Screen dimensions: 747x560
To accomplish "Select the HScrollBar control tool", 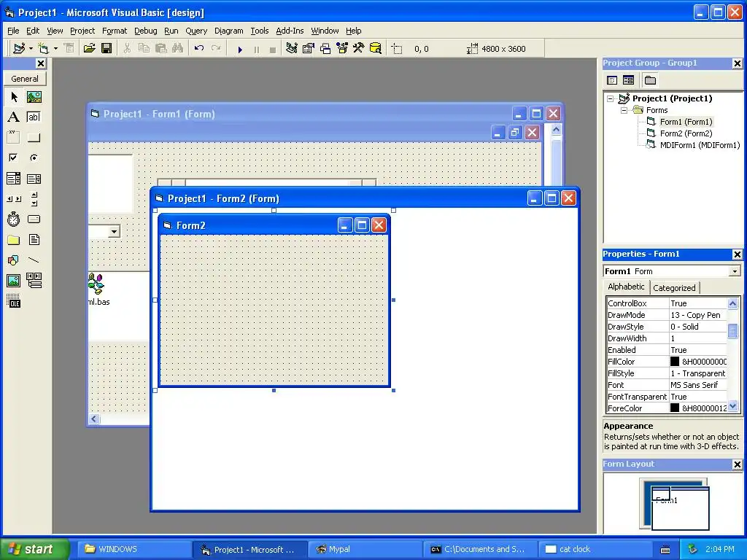I will pos(14,199).
